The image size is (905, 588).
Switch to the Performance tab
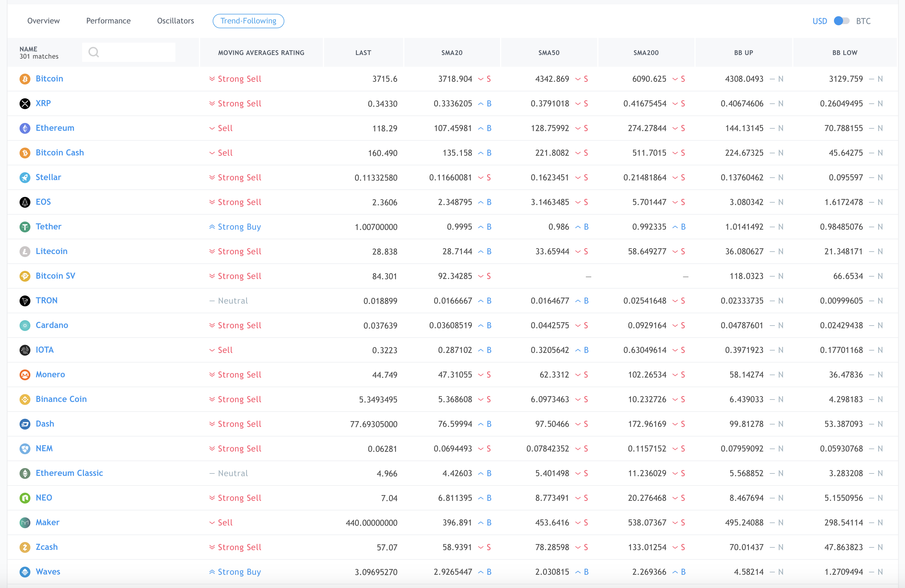108,21
